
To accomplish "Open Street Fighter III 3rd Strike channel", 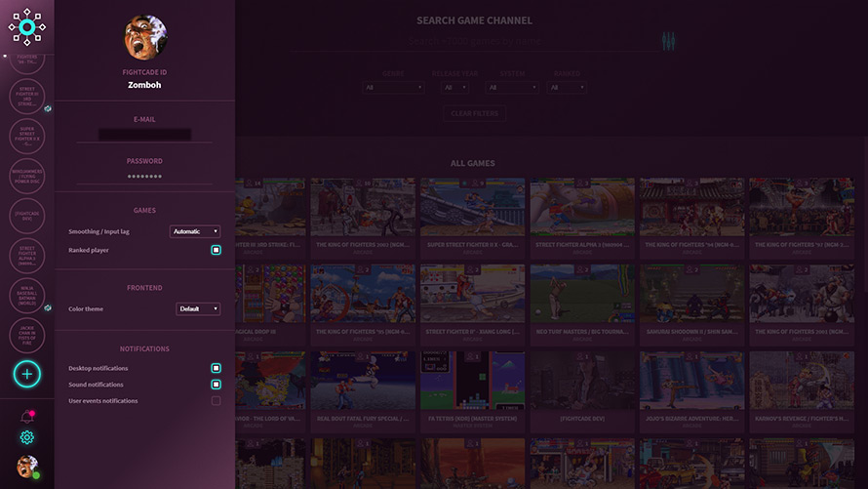I will coord(26,97).
